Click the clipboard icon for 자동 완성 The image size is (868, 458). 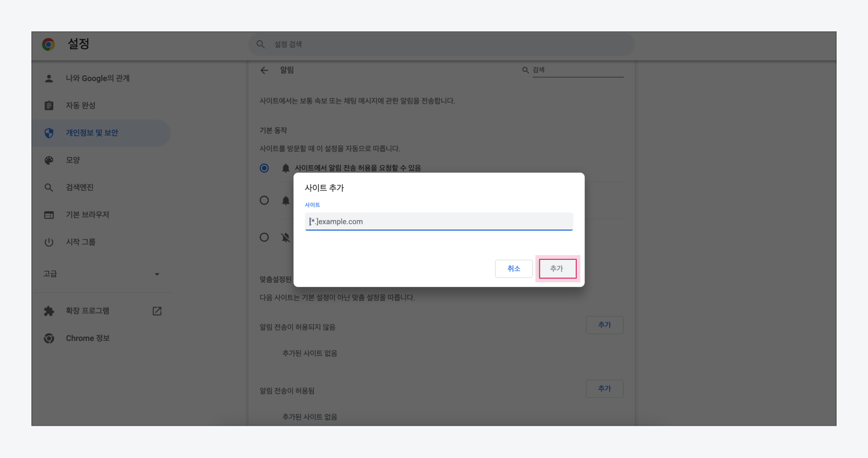(x=49, y=106)
